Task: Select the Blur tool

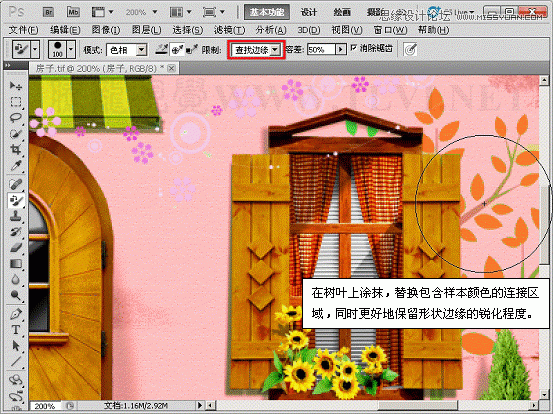Action: [16, 279]
